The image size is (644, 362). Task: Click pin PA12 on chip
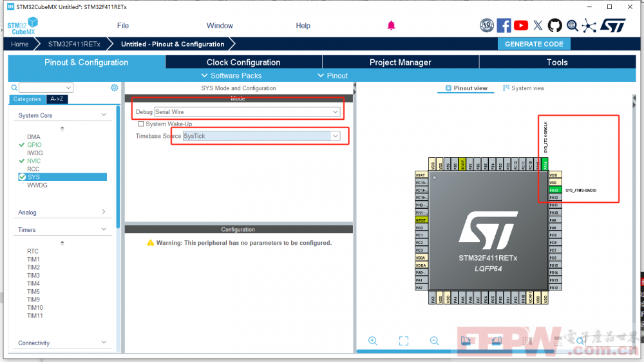[555, 198]
